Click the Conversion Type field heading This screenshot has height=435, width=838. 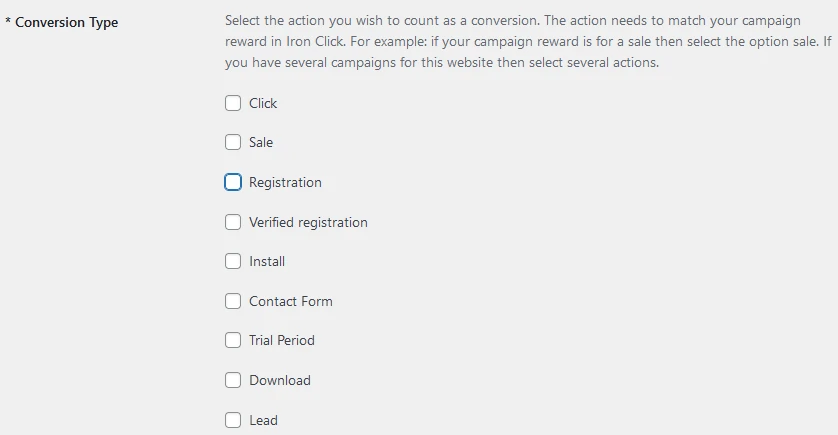click(66, 22)
